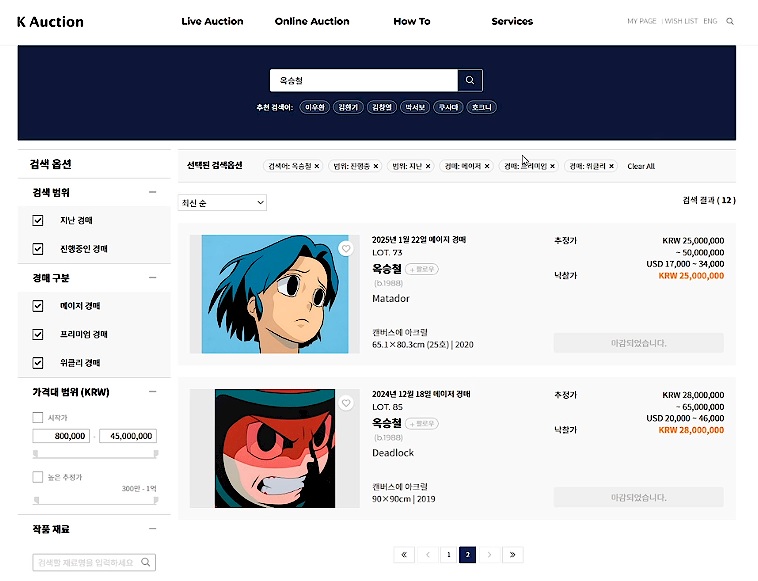Collapse the 가격대 범위 (KRW) section
The height and width of the screenshot is (581, 758).
click(153, 392)
